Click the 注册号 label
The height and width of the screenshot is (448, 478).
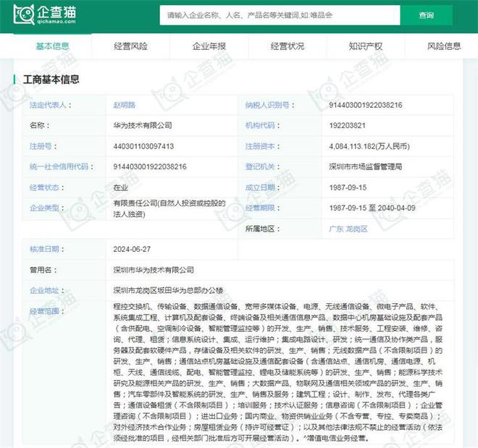coord(43,146)
